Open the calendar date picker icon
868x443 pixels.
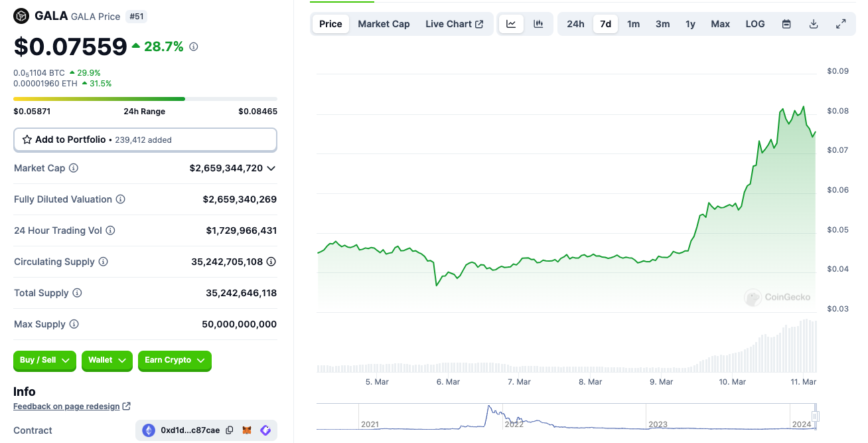tap(786, 24)
